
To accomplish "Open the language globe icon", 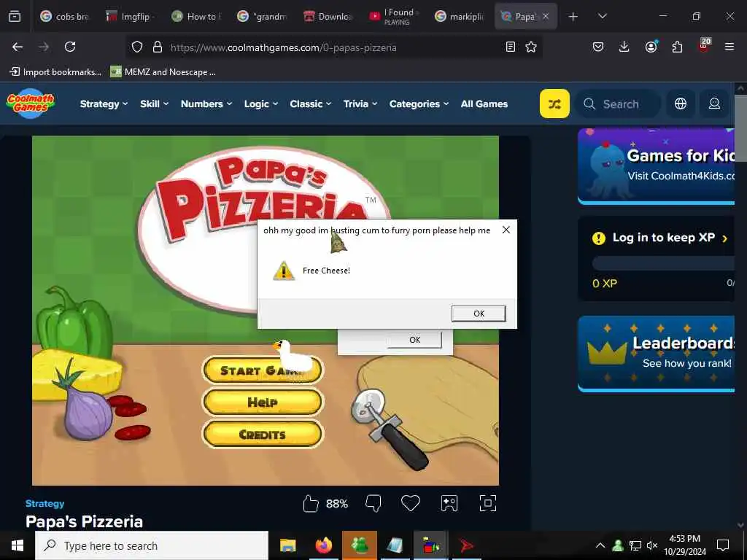I will (x=681, y=104).
